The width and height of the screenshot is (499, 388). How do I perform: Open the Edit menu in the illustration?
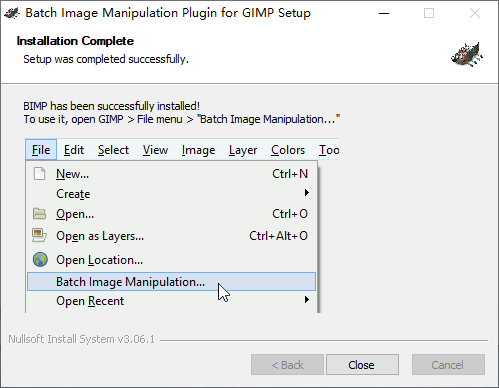pos(74,150)
